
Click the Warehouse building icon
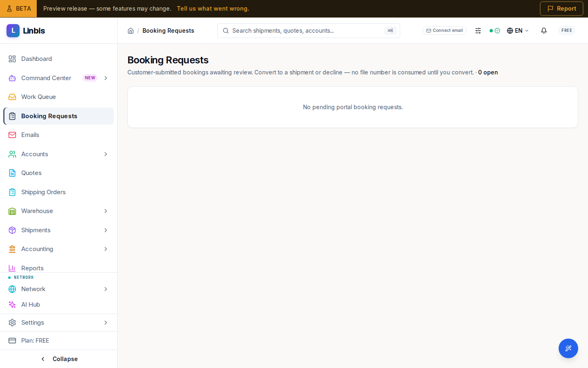12,211
